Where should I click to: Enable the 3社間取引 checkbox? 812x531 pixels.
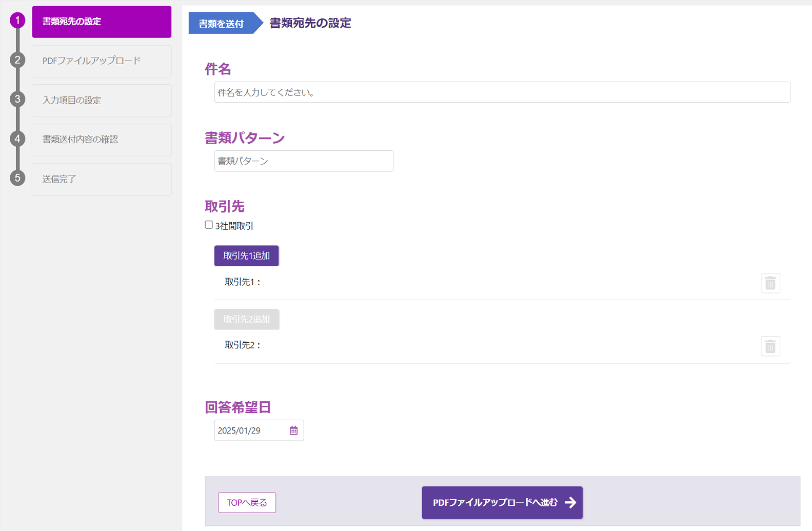[209, 225]
